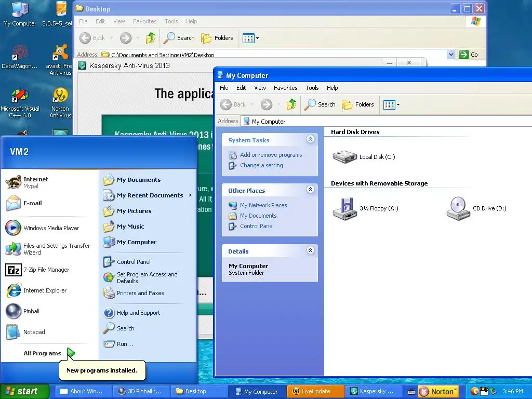Open Tools menu in My Computer window

tap(312, 88)
